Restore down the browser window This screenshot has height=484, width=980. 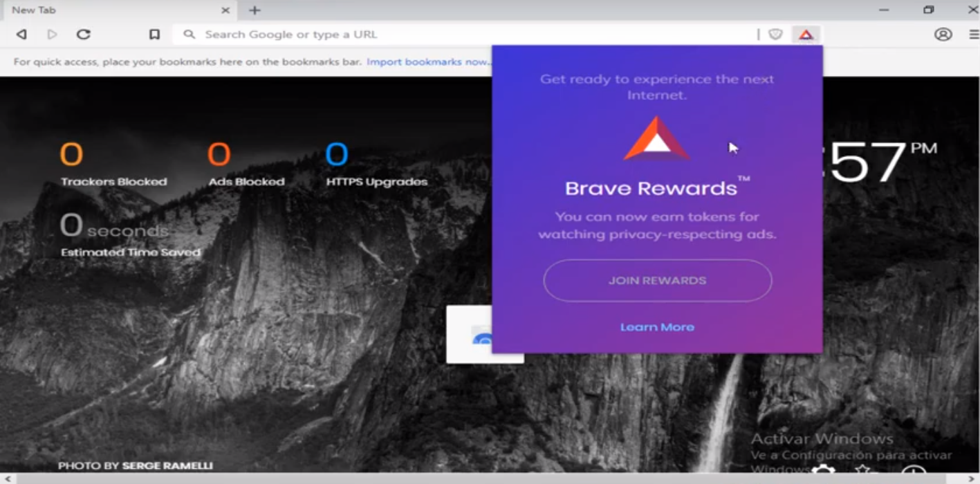coord(928,10)
